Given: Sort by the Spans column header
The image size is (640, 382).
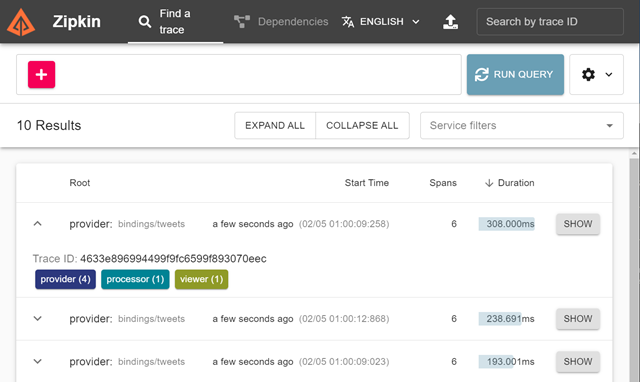Looking at the screenshot, I should click(443, 183).
